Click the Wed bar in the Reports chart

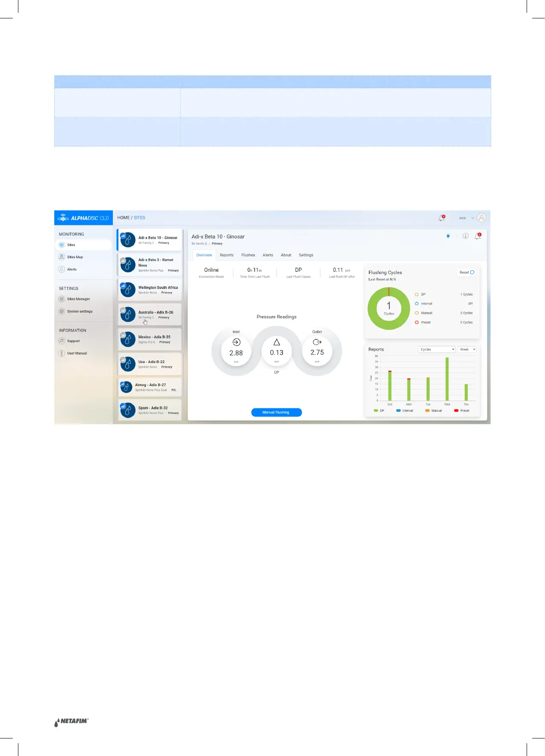pyautogui.click(x=447, y=379)
